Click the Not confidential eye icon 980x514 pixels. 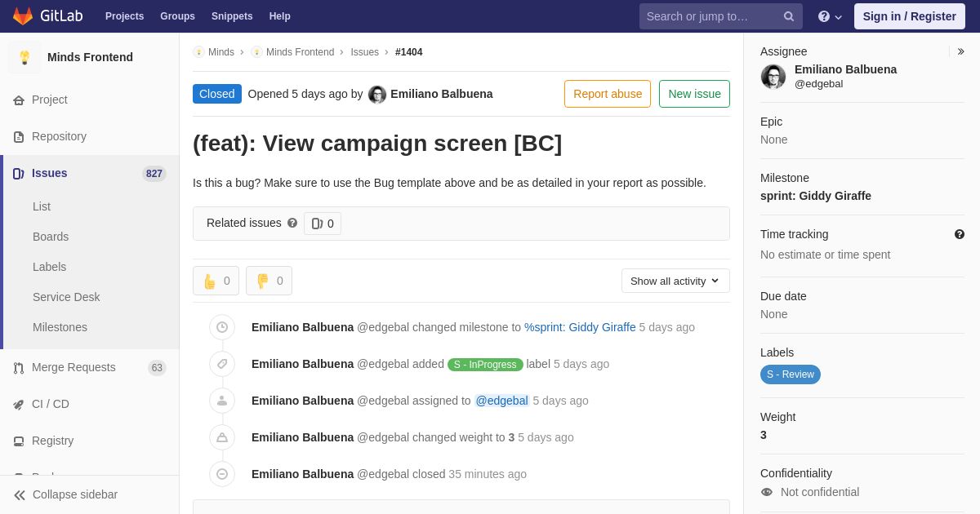click(767, 492)
